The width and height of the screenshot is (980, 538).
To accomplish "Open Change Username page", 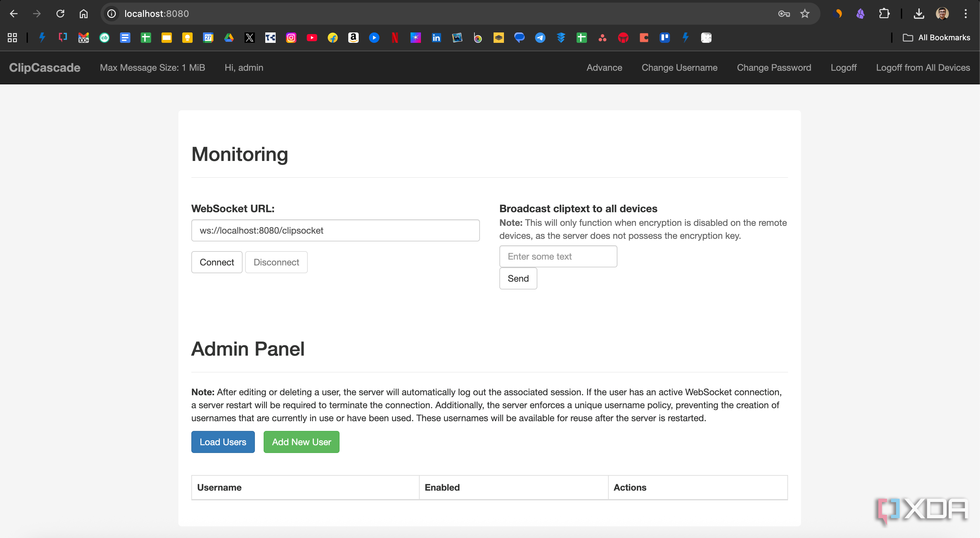I will (679, 67).
